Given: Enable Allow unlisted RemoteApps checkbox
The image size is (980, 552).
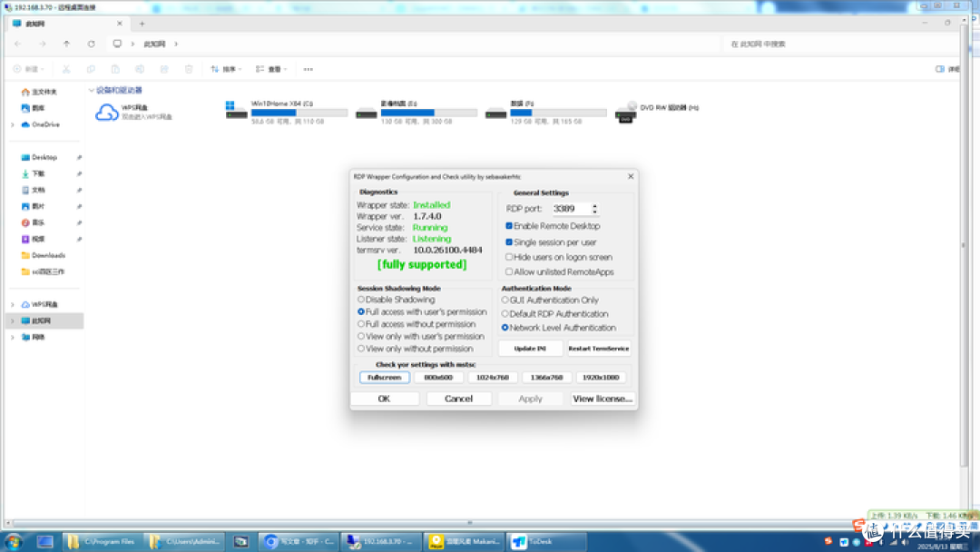Looking at the screenshot, I should pos(509,272).
